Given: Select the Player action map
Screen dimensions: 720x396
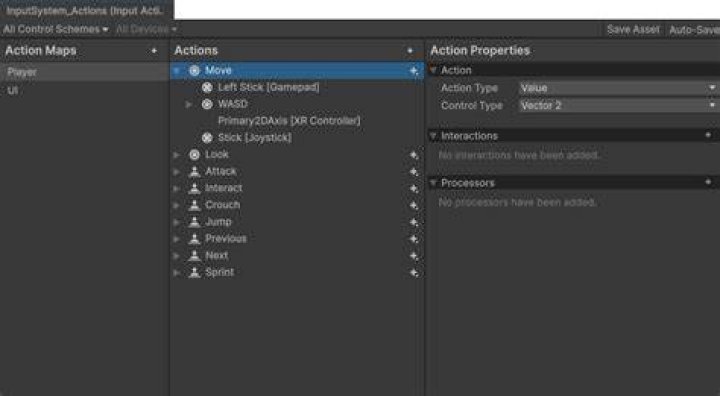Looking at the screenshot, I should (84, 72).
